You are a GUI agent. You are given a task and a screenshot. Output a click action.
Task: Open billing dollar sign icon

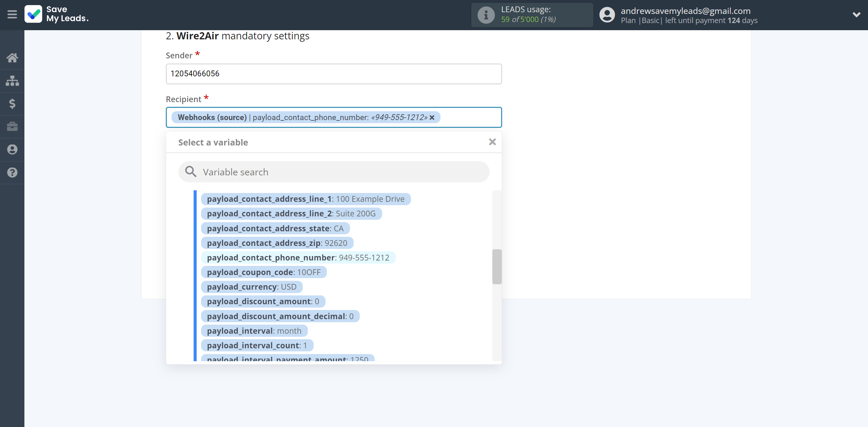point(12,103)
